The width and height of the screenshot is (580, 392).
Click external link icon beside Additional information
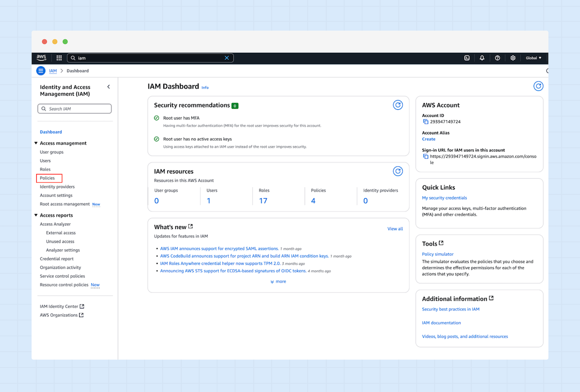[492, 298]
